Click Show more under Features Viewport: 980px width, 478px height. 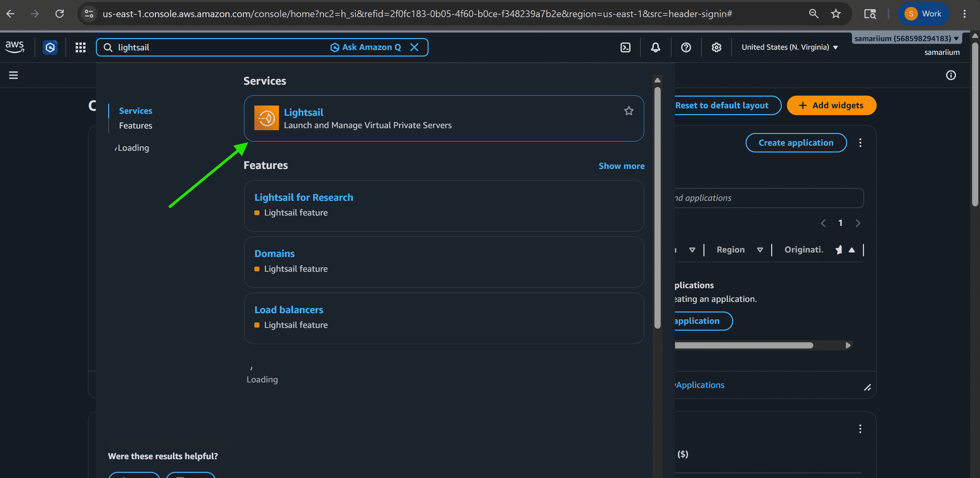click(x=621, y=166)
